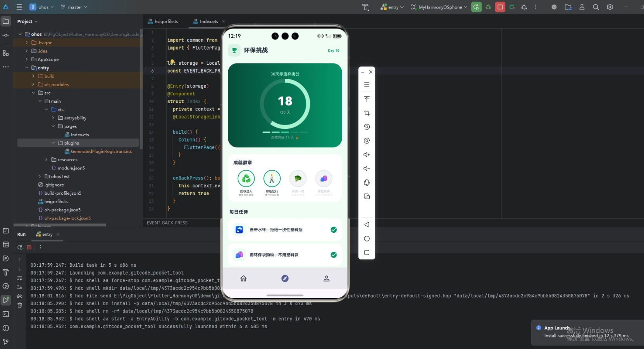
Task: Tap the home tab in phone app
Action: point(243,278)
